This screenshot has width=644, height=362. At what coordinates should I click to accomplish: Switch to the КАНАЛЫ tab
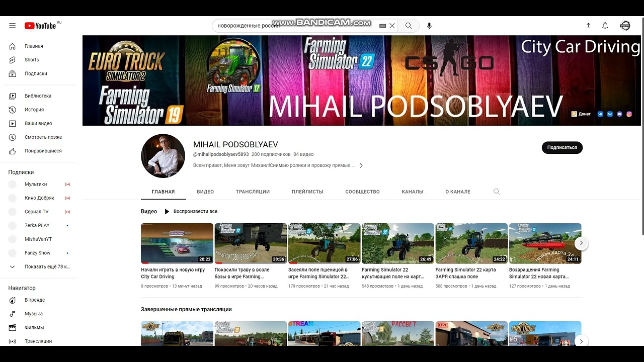point(413,192)
